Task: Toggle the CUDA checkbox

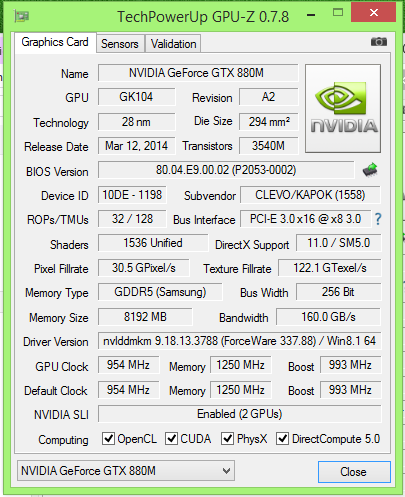Action: [171, 439]
